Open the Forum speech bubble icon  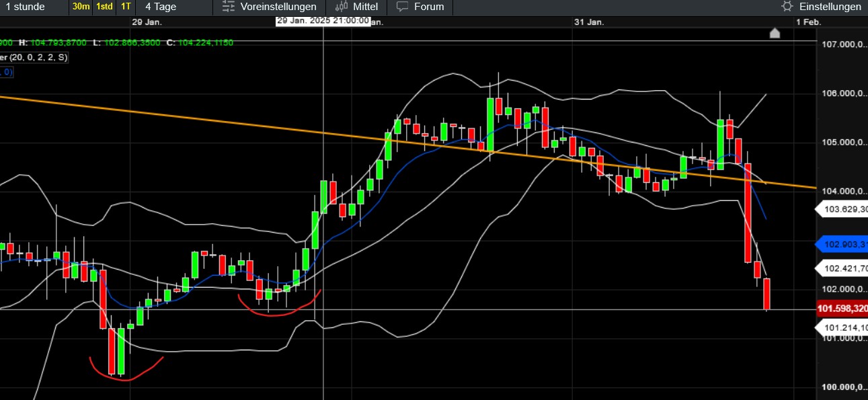[x=403, y=7]
